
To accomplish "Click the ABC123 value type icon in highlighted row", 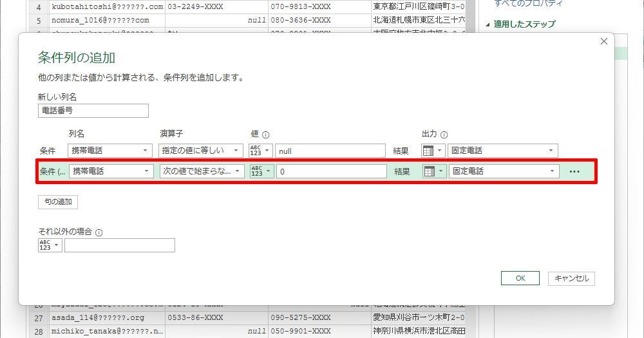I will 257,171.
